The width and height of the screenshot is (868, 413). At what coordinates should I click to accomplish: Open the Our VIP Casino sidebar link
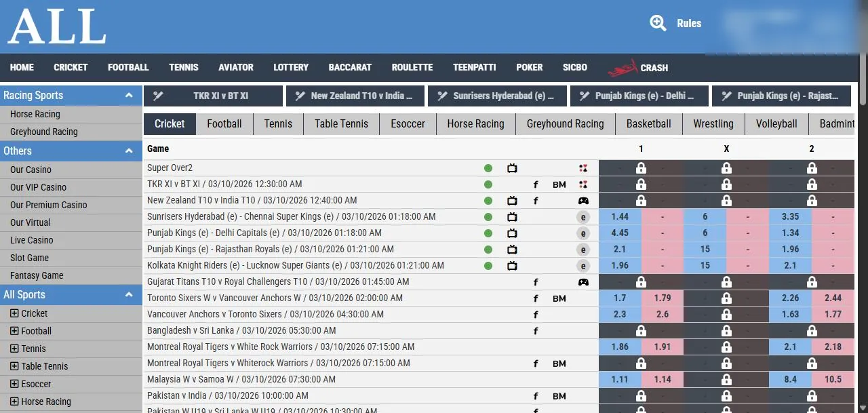pyautogui.click(x=39, y=187)
